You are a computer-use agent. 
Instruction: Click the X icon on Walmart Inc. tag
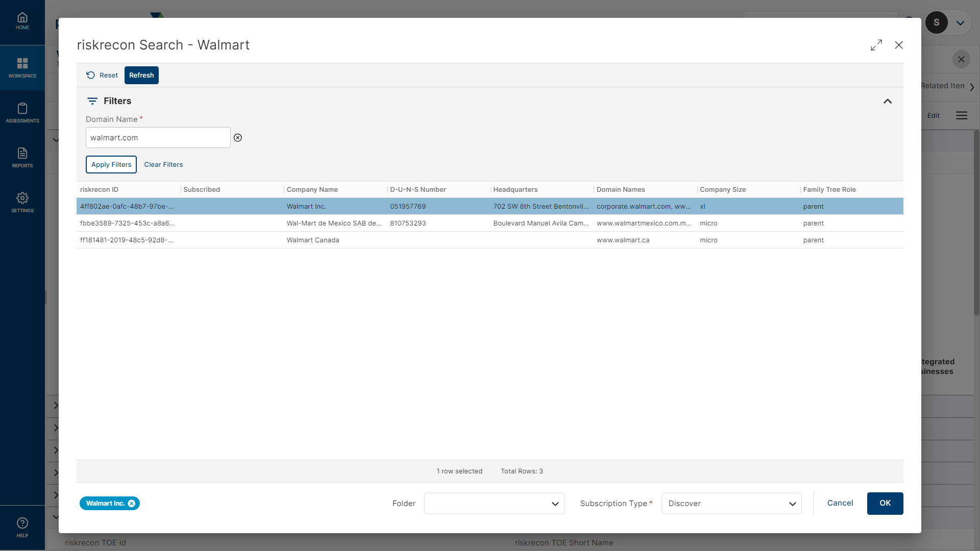pyautogui.click(x=132, y=503)
